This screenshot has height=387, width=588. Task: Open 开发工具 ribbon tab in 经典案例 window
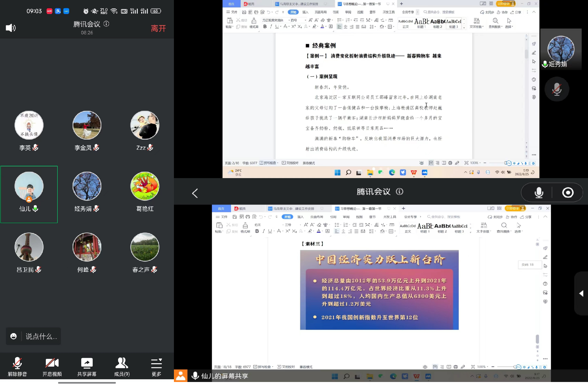point(389,12)
